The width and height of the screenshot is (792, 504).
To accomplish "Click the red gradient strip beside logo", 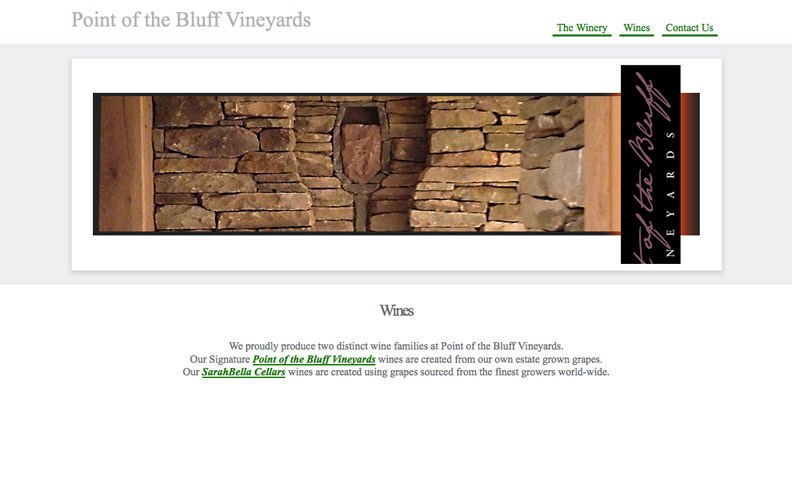I will click(690, 164).
